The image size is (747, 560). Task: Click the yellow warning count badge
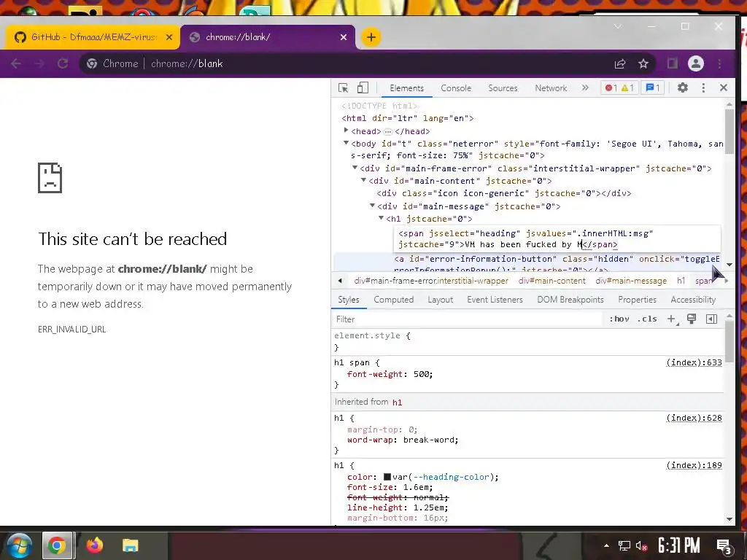coord(627,88)
